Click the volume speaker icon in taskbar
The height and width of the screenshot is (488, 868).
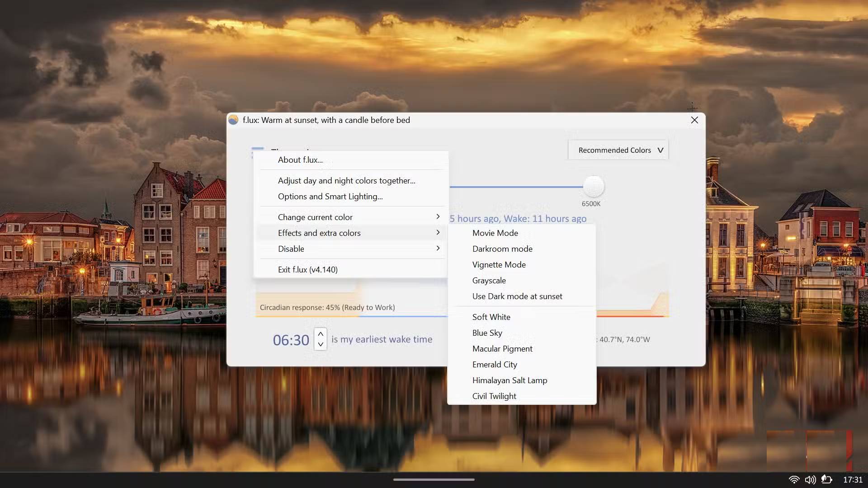coord(811,480)
